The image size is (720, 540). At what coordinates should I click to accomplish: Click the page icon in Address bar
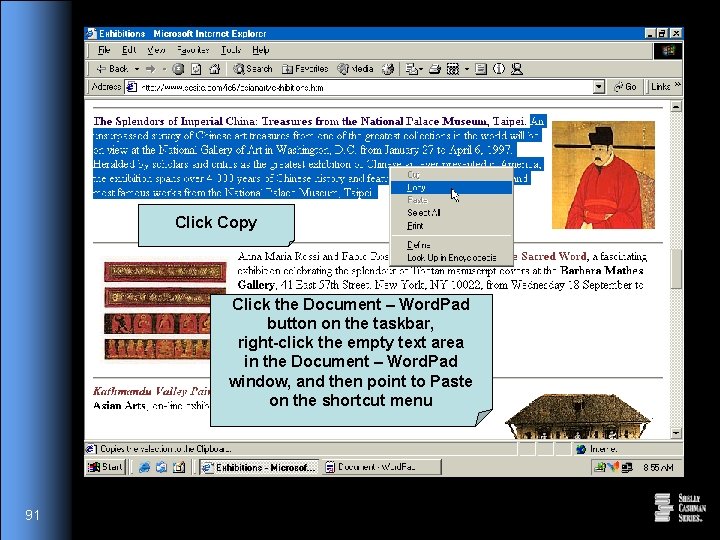(x=132, y=87)
